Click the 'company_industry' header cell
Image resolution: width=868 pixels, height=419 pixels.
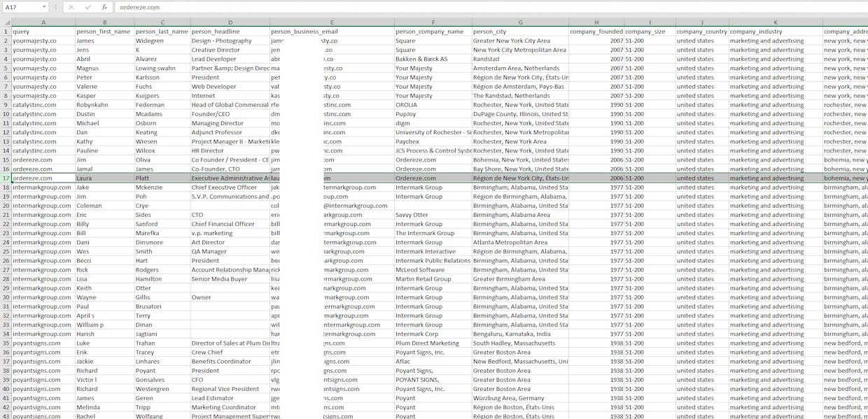(776, 31)
